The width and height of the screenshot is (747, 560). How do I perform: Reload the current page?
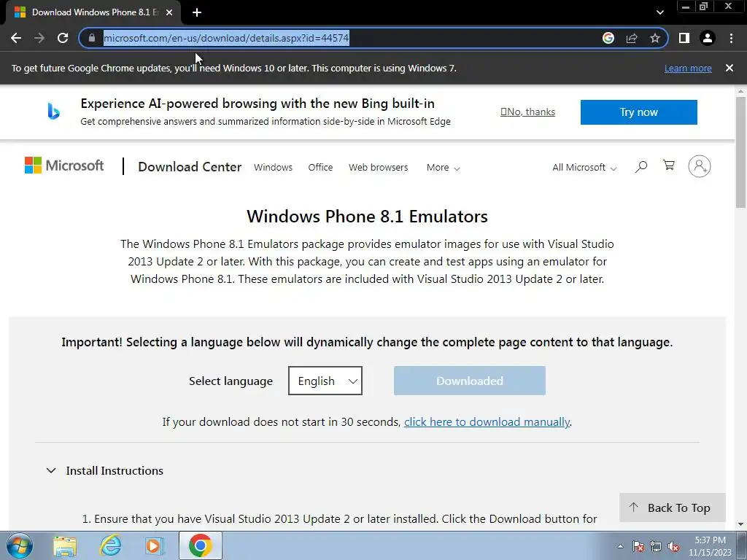coord(63,38)
